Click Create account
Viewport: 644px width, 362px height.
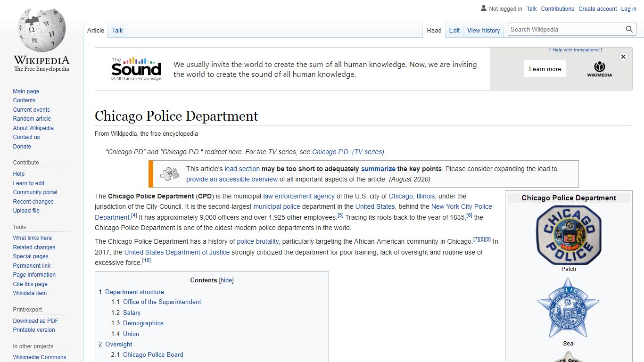[x=598, y=9]
